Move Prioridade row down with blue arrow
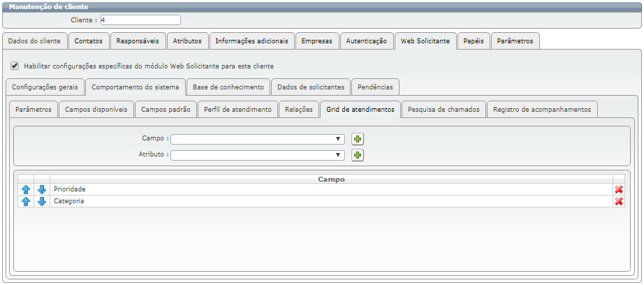The height and width of the screenshot is (285, 644). pyautogui.click(x=42, y=189)
